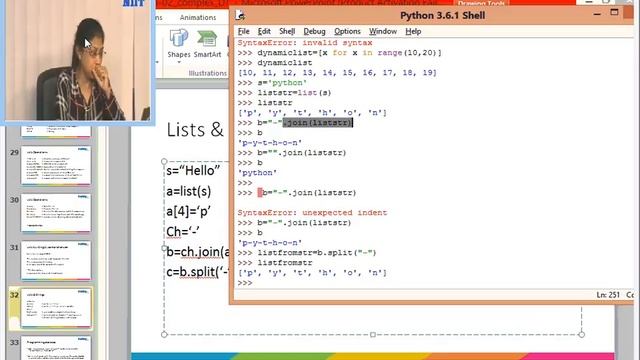This screenshot has width=640, height=360.
Task: Click the bottom-center text box resize handle
Action: tap(373, 334)
